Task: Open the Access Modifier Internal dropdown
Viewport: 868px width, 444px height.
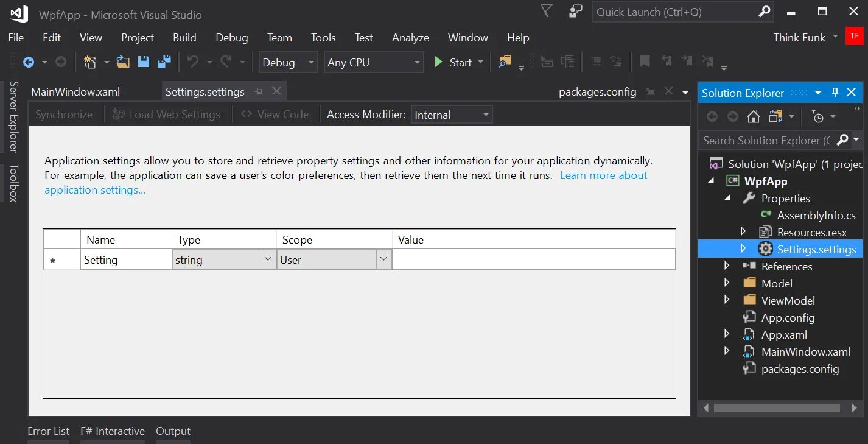Action: tap(452, 115)
